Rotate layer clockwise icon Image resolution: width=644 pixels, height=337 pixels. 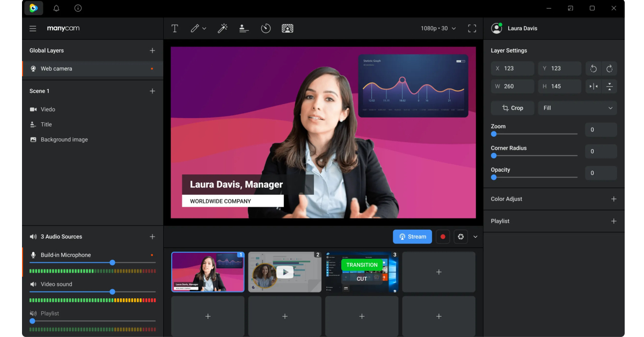point(610,69)
